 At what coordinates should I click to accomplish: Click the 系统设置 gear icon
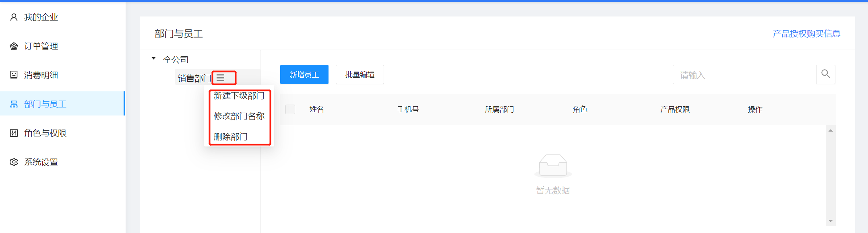(x=14, y=162)
